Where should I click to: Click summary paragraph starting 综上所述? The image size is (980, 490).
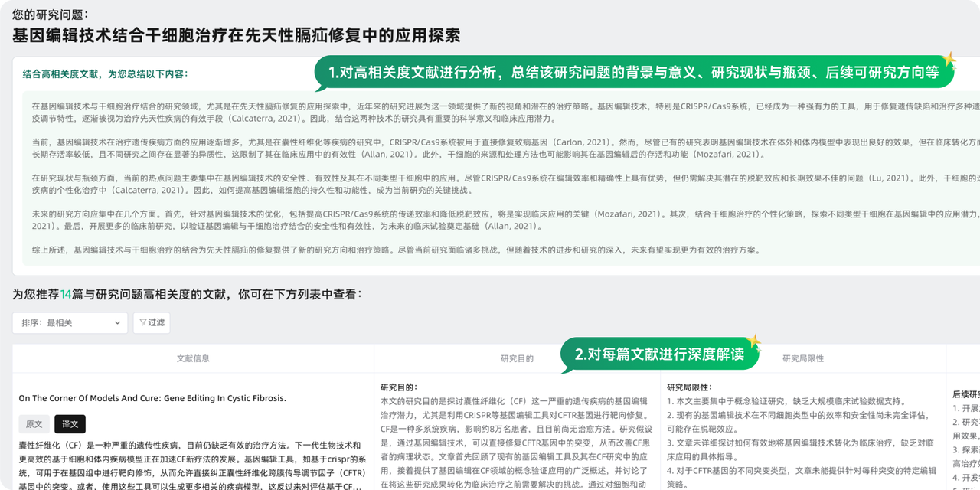397,250
